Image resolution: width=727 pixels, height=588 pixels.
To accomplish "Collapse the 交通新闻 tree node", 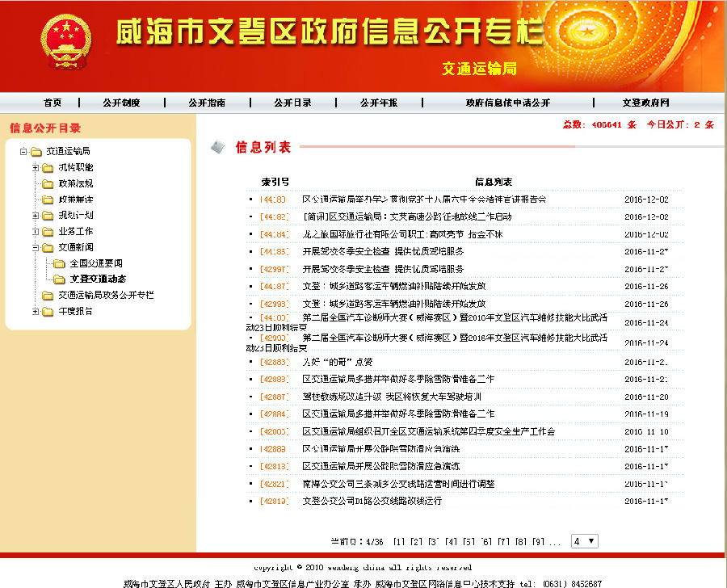I will [36, 248].
